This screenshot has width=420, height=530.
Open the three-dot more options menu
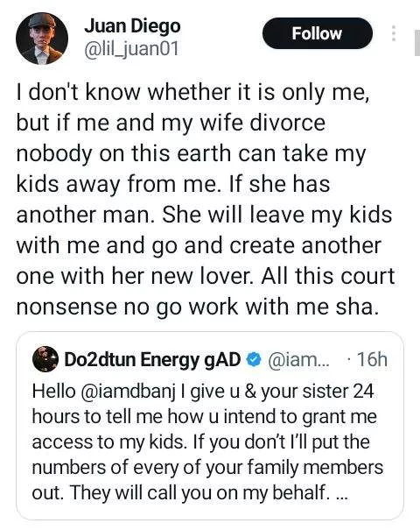point(394,33)
